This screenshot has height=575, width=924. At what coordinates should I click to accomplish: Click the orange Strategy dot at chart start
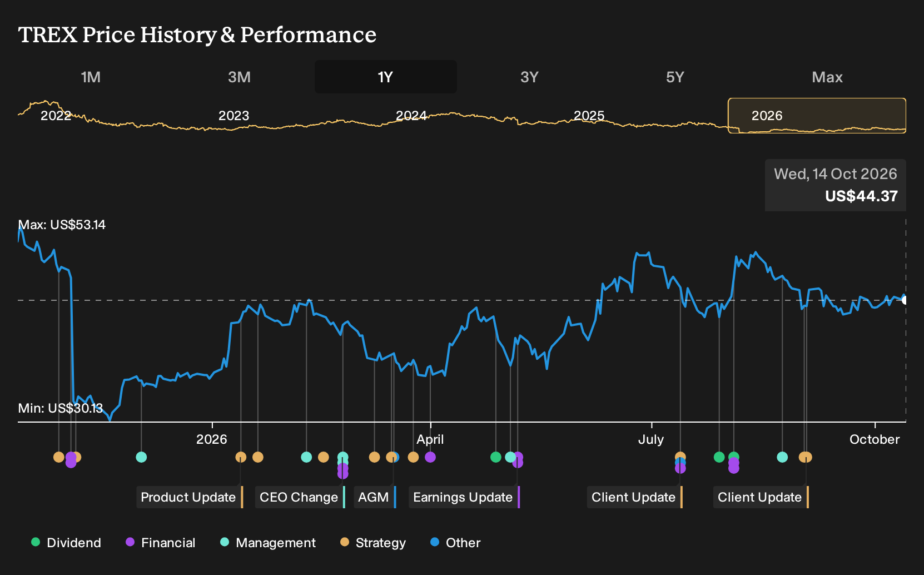click(58, 457)
